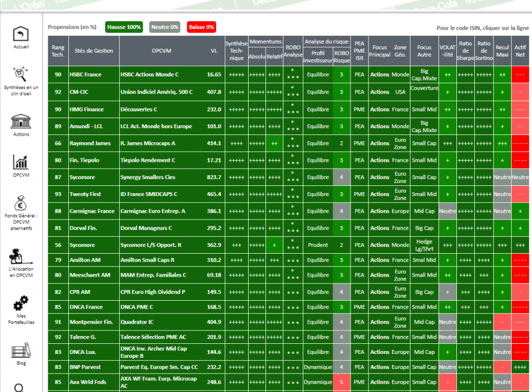Click the Synthèse Technique column header

click(x=236, y=51)
